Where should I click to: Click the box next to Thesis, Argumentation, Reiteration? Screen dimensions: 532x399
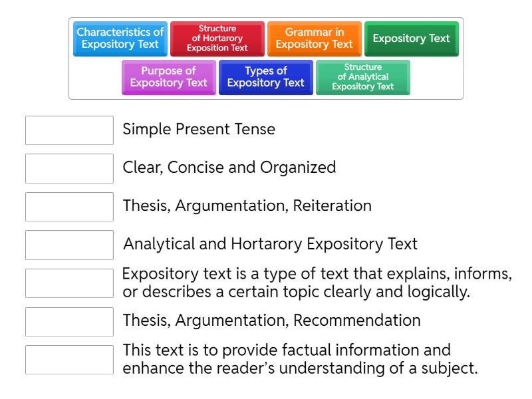click(69, 206)
